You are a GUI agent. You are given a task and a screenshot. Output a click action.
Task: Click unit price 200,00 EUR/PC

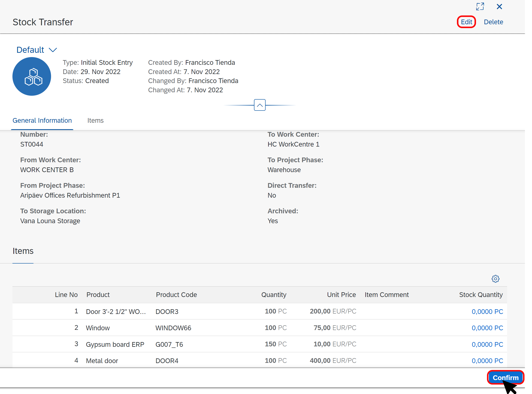(x=333, y=311)
